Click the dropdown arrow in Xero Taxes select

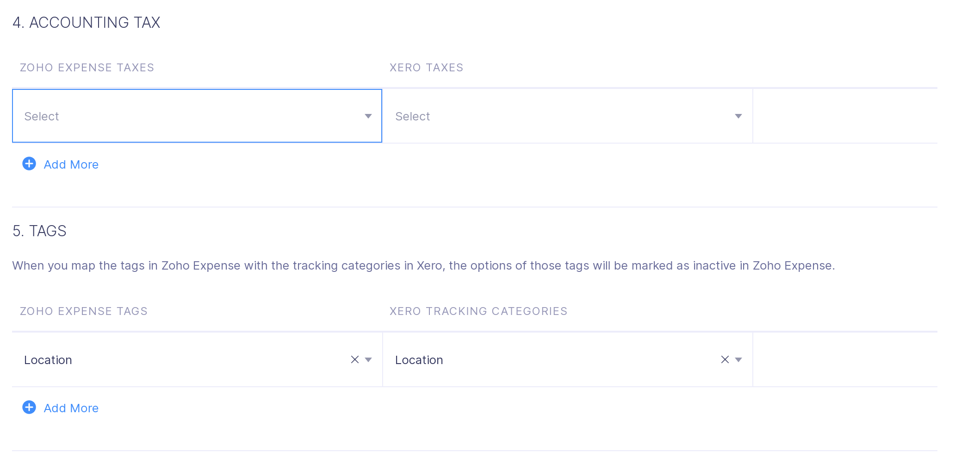pyautogui.click(x=738, y=116)
